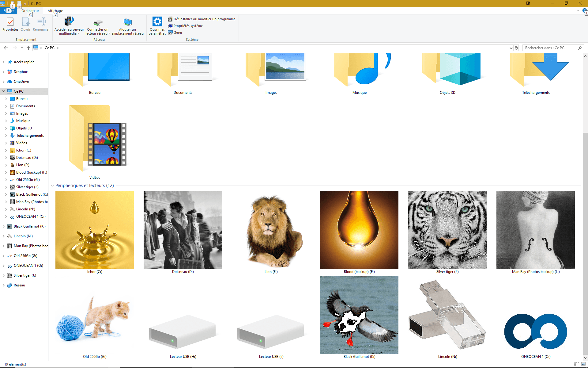Viewport: 588px width, 368px height.
Task: Expand the OneDrive item in sidebar
Action: point(3,81)
